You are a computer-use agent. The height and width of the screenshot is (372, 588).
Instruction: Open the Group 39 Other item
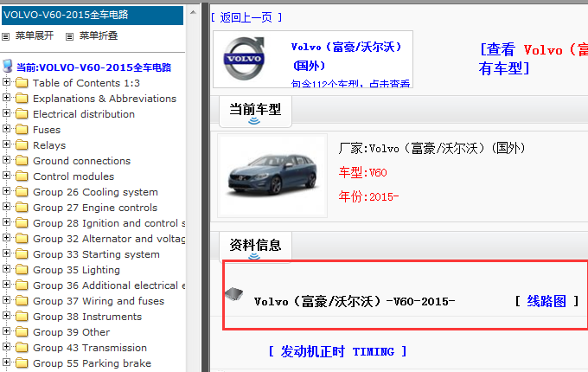[x=71, y=332]
